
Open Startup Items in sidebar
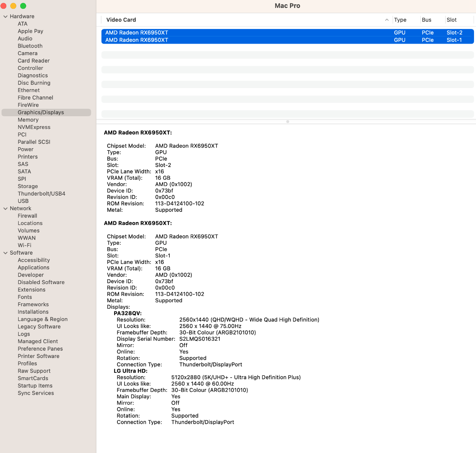point(35,386)
